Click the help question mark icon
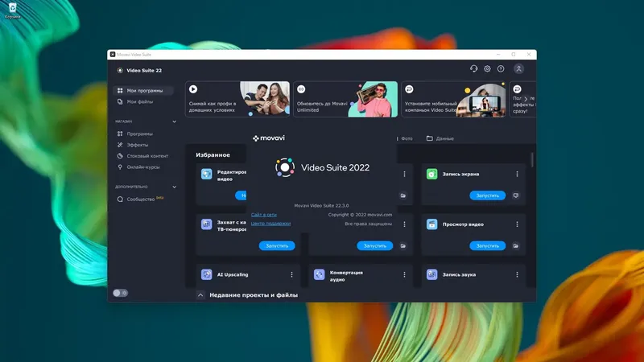Screen dimensions: 644x362 501,69
